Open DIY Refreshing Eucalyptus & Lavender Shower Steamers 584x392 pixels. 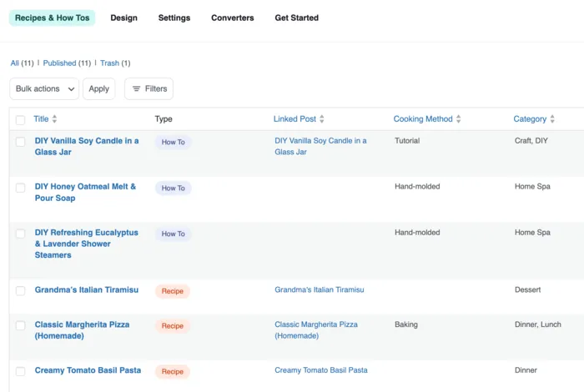pos(87,244)
